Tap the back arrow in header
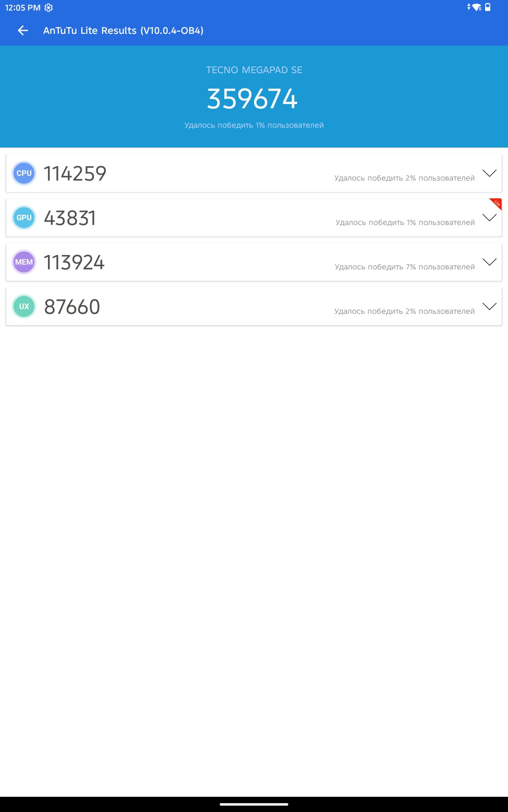The height and width of the screenshot is (812, 508). coord(23,30)
